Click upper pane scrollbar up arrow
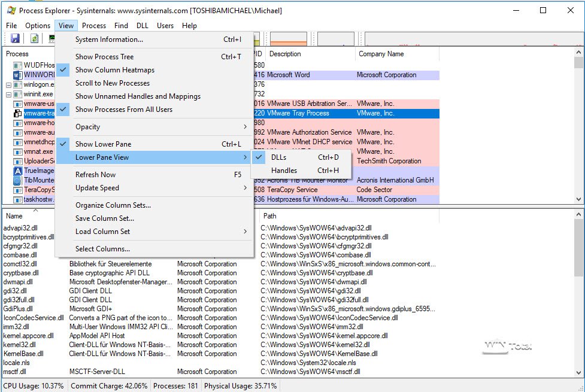 coord(578,52)
